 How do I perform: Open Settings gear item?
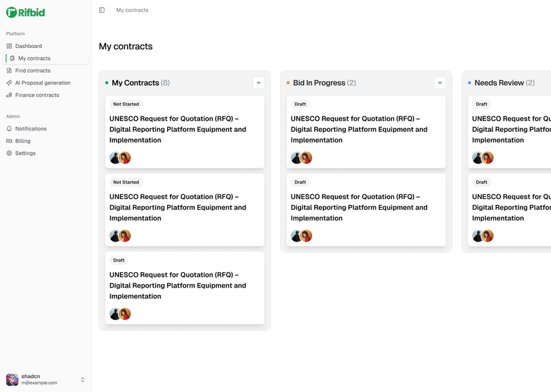tap(25, 153)
